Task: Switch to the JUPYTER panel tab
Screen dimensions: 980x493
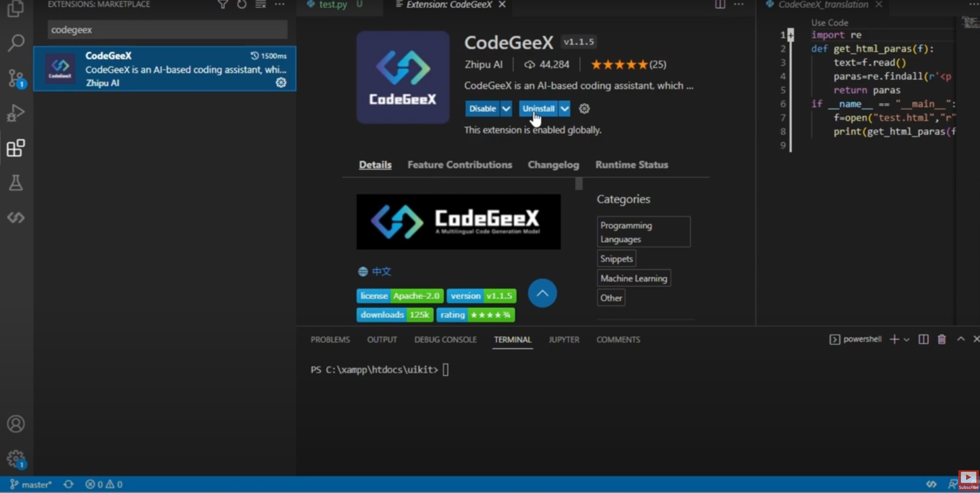Action: 564,340
